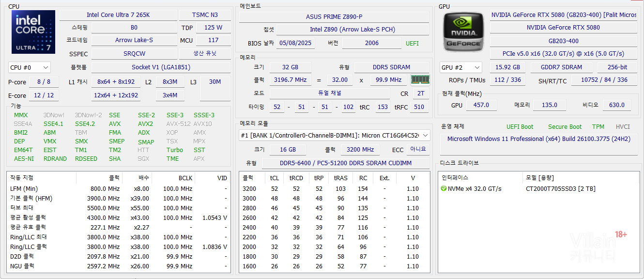Screen dimensions: 644x279
Task: Click the TPM status label
Action: [598, 127]
